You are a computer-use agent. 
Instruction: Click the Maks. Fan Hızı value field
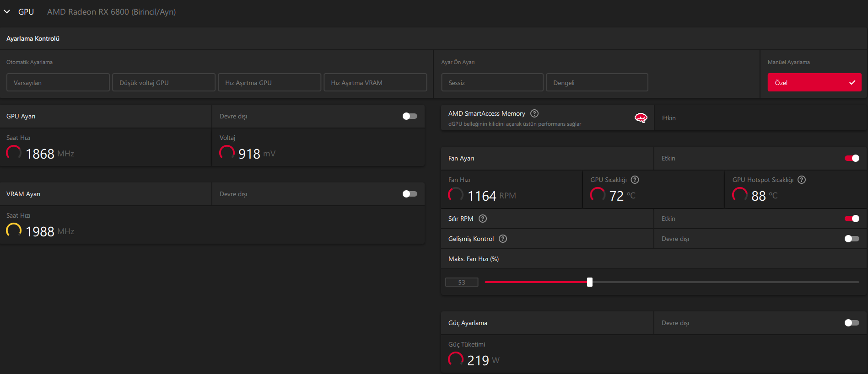(x=462, y=282)
